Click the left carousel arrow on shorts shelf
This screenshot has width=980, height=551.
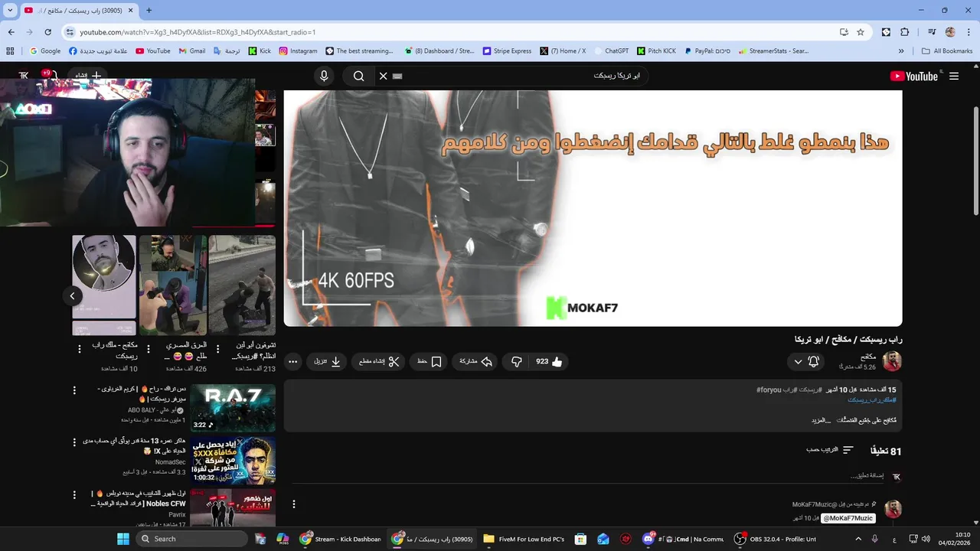tap(73, 296)
